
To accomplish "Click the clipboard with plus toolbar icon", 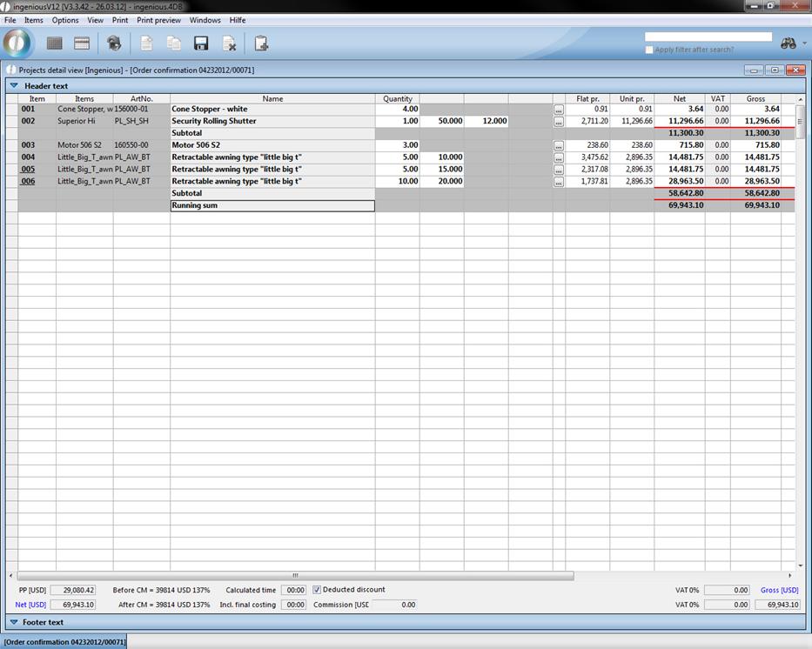I will 260,43.
